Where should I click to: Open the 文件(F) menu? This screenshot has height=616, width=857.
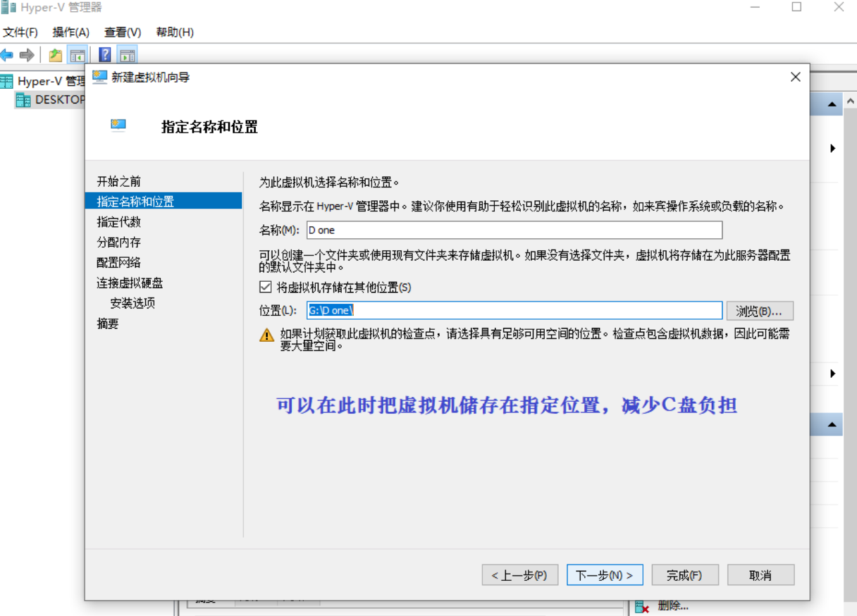tap(20, 32)
